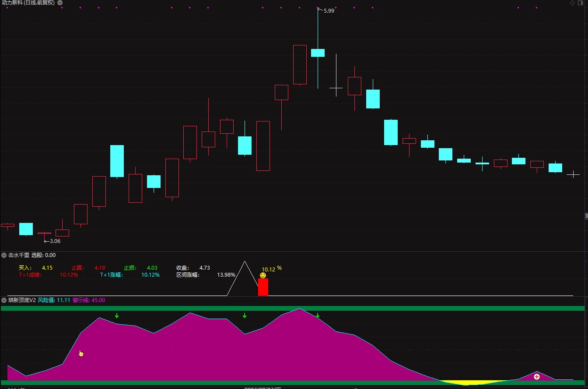Open the 动力新科 chart title dropdown arrow
The height and width of the screenshot is (389, 588).
[x=60, y=3]
